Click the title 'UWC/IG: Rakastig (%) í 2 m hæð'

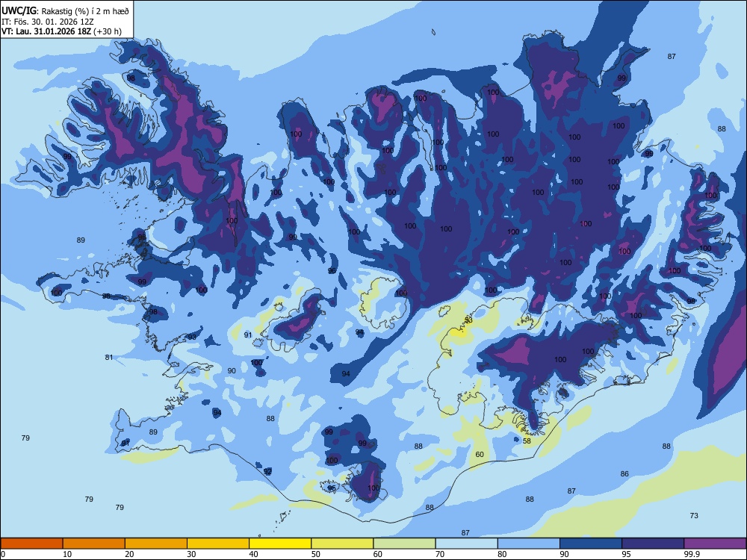click(65, 10)
